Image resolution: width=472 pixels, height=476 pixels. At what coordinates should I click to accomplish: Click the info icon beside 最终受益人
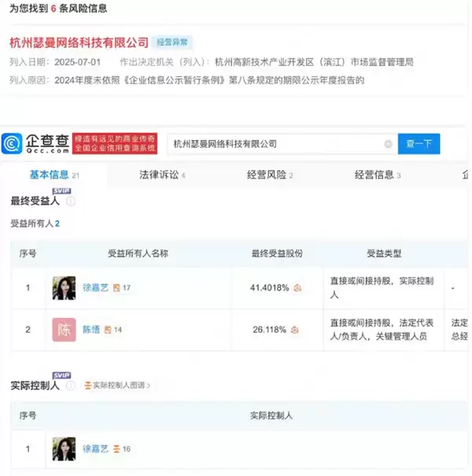71,201
